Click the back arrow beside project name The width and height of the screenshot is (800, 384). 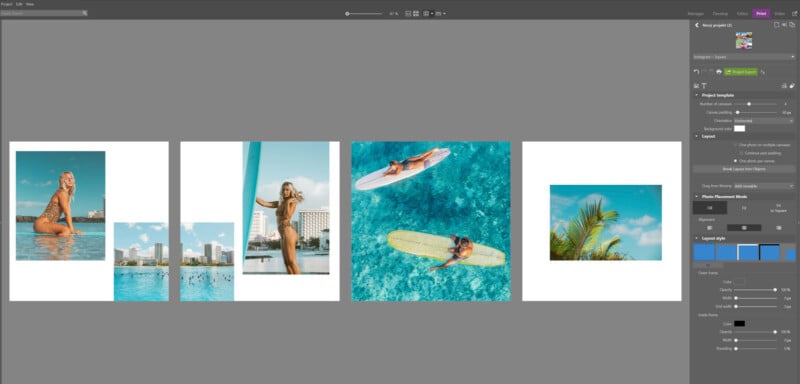point(697,25)
